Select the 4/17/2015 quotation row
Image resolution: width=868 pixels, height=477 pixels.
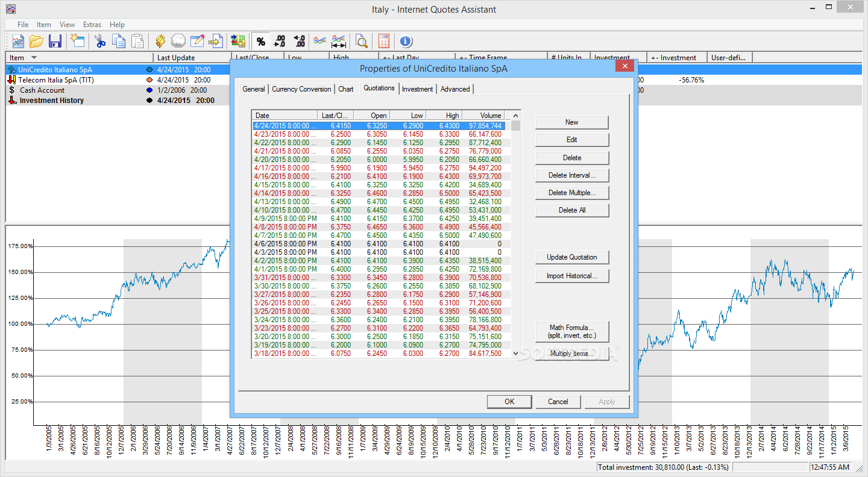coord(378,168)
